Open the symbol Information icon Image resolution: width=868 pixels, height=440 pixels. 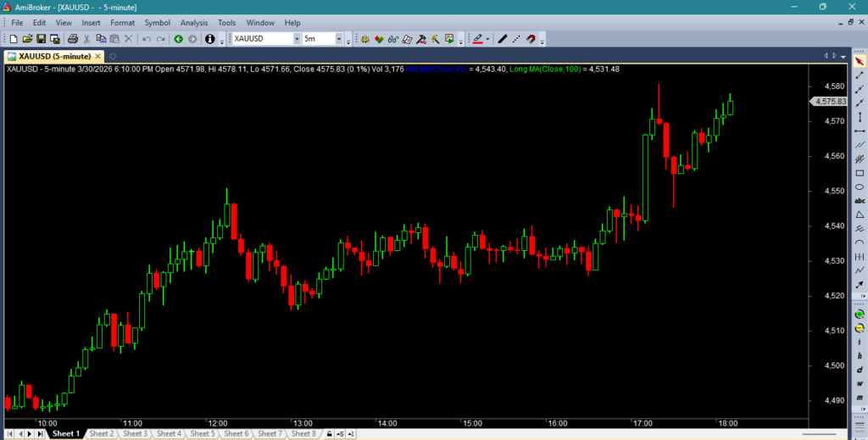pos(209,39)
